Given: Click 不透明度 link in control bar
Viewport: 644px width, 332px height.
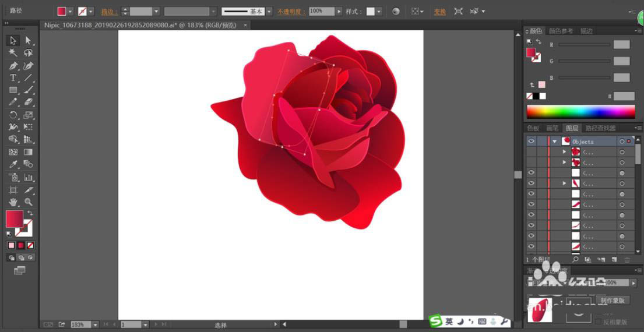Looking at the screenshot, I should [291, 12].
